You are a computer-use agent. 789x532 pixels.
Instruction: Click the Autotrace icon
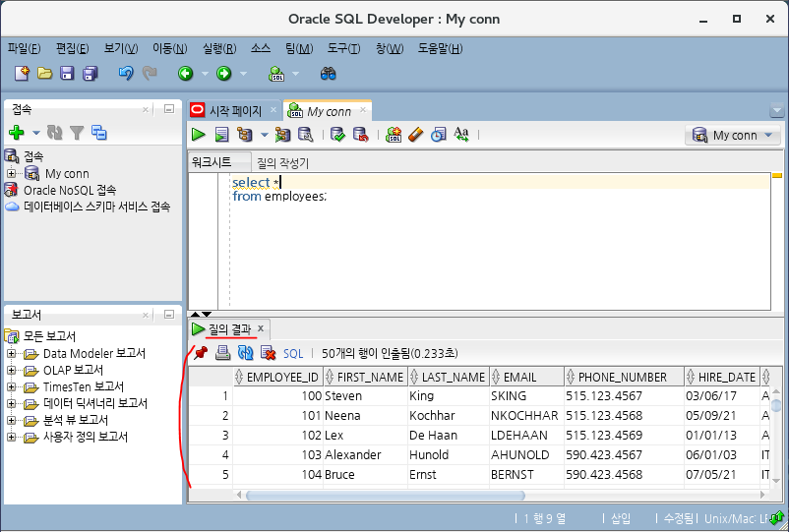pyautogui.click(x=282, y=135)
